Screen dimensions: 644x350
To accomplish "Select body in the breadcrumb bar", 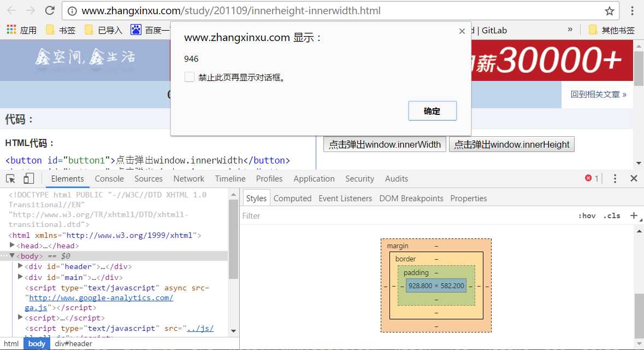I will [x=37, y=344].
